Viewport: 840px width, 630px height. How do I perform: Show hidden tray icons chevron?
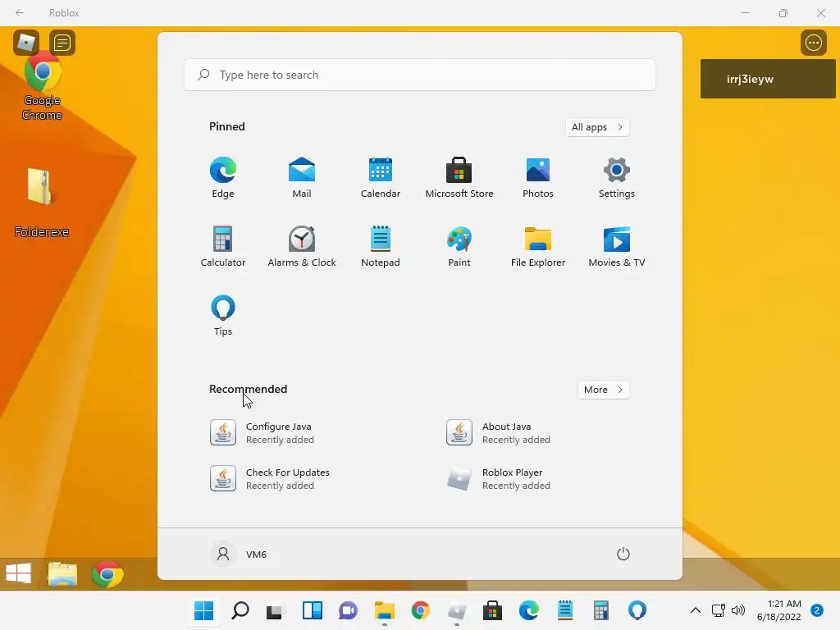pyautogui.click(x=696, y=610)
